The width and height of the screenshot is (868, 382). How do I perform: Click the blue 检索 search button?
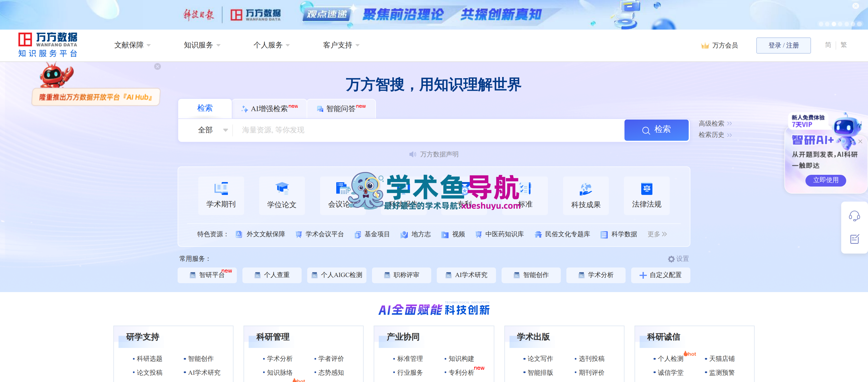click(656, 130)
